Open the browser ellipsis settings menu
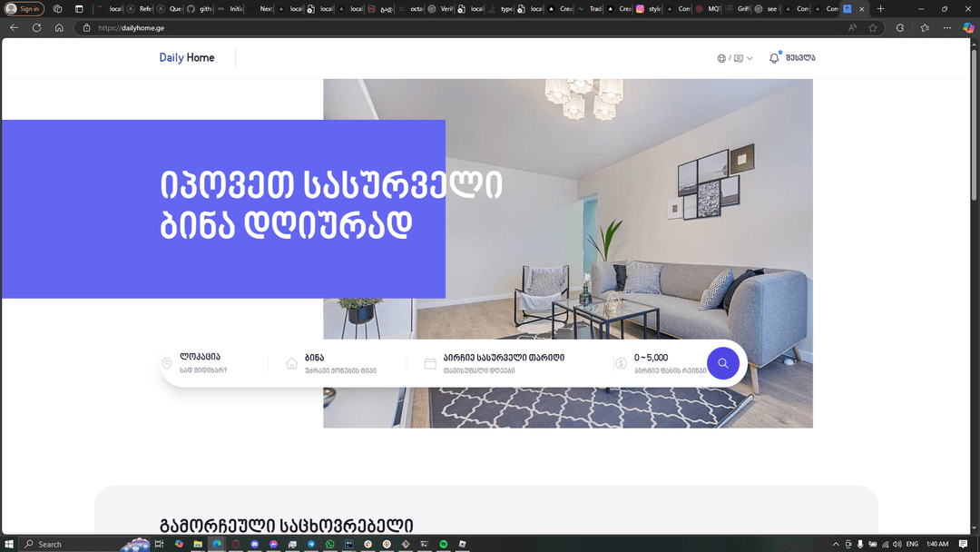The height and width of the screenshot is (552, 980). 946,27
